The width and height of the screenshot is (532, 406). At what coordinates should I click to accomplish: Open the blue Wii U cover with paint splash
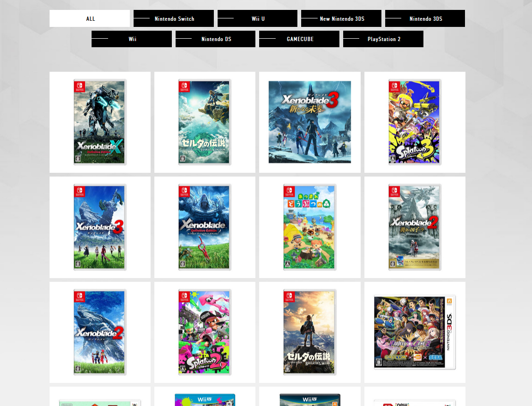[205, 400]
